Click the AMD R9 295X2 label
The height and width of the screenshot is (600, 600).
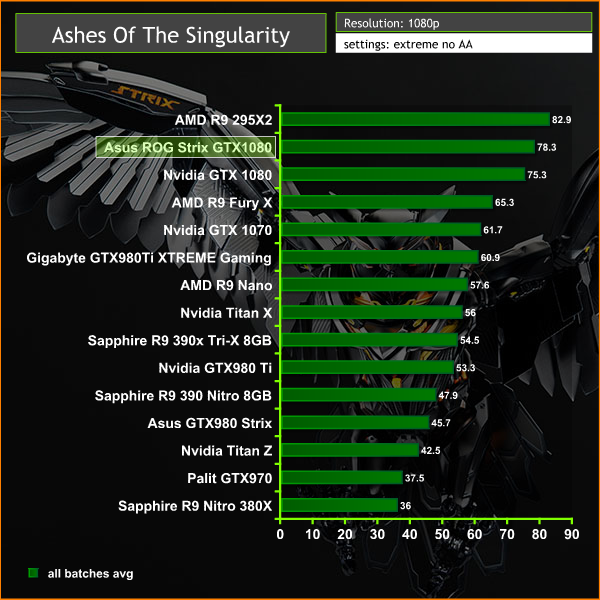click(x=223, y=120)
